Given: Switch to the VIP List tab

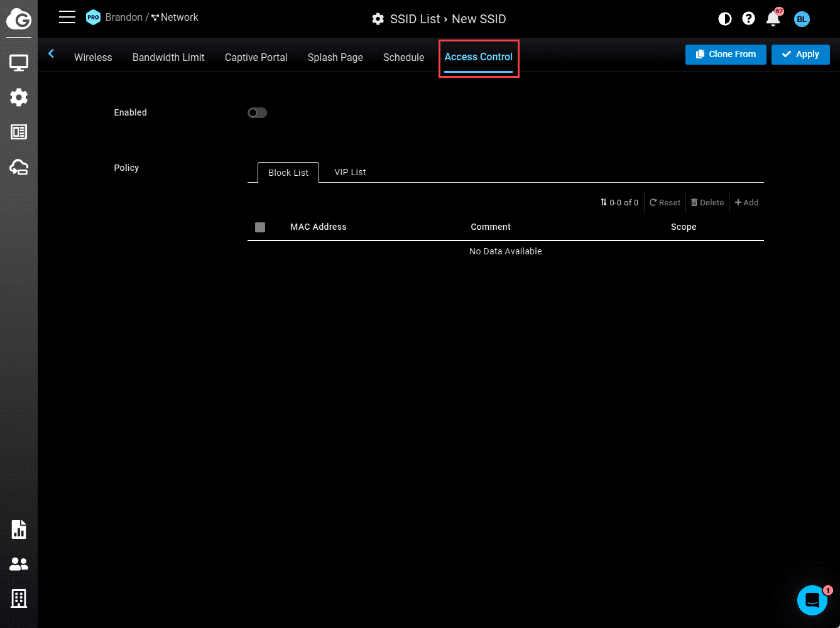Looking at the screenshot, I should point(350,172).
